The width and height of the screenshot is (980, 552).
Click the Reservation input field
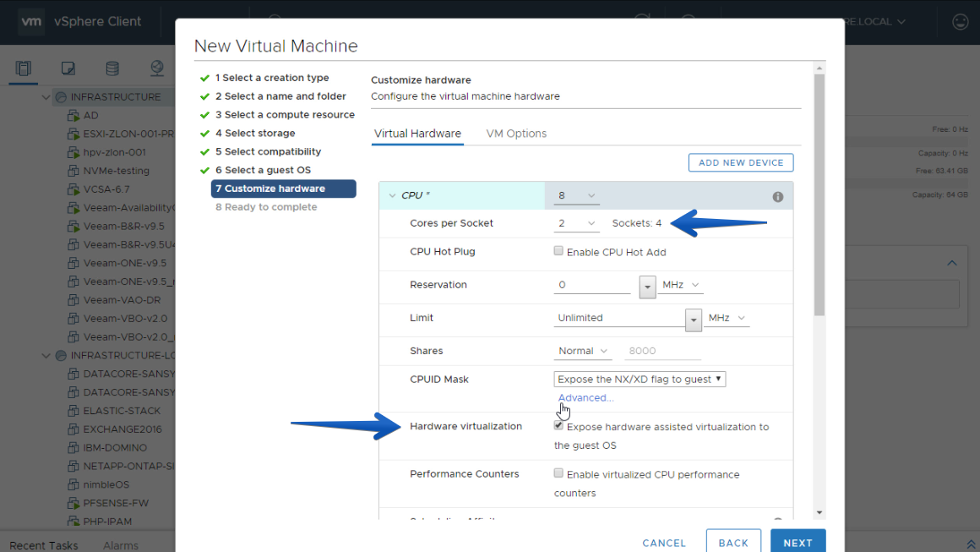tap(592, 285)
